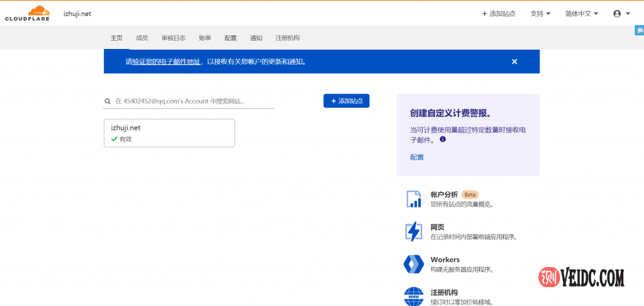This screenshot has height=306, width=644.
Task: Switch to the 通知 tab
Action: pos(257,38)
